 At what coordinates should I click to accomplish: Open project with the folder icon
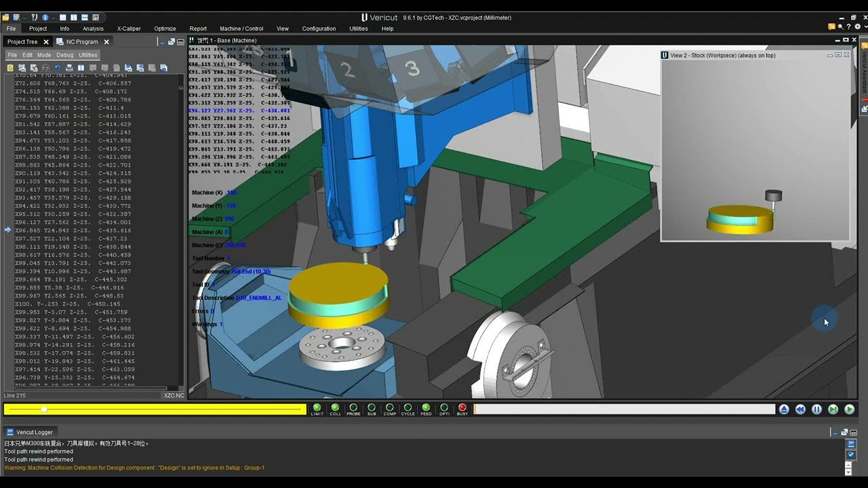tap(6, 18)
